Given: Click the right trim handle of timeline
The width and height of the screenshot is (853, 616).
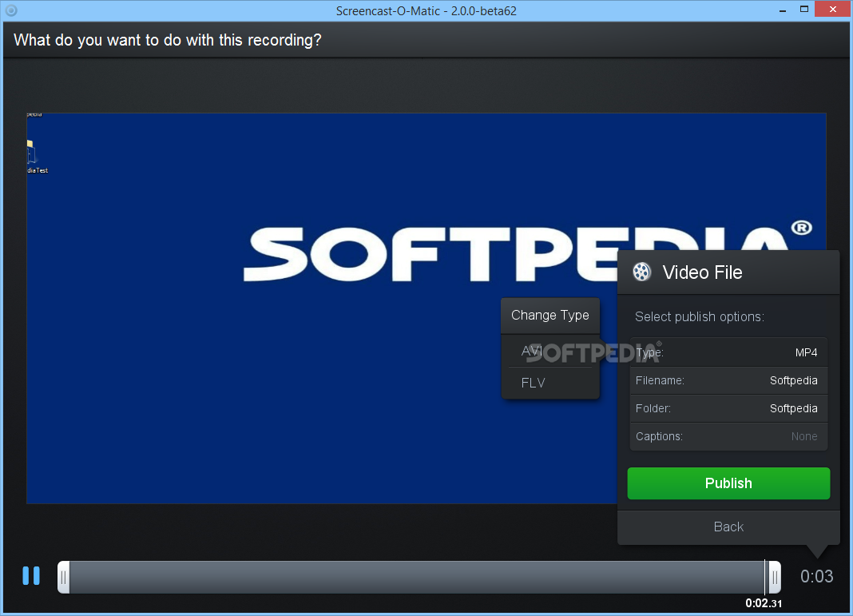Looking at the screenshot, I should (775, 577).
